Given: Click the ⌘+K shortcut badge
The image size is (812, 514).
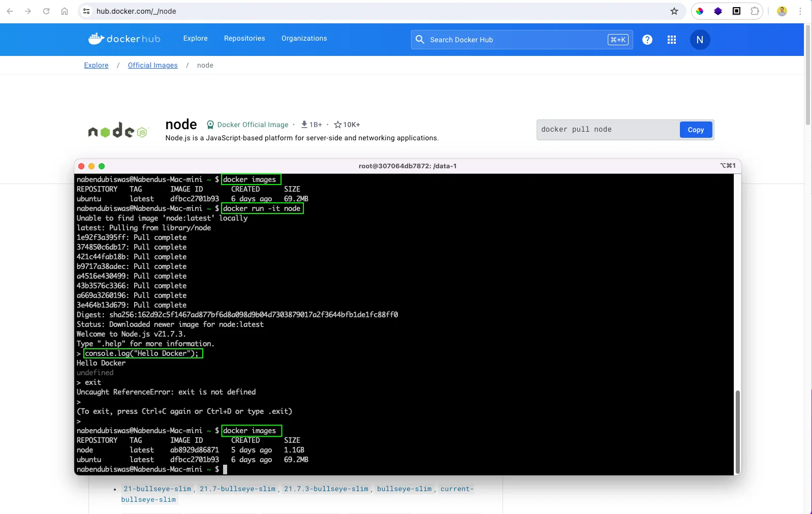Looking at the screenshot, I should click(x=618, y=40).
